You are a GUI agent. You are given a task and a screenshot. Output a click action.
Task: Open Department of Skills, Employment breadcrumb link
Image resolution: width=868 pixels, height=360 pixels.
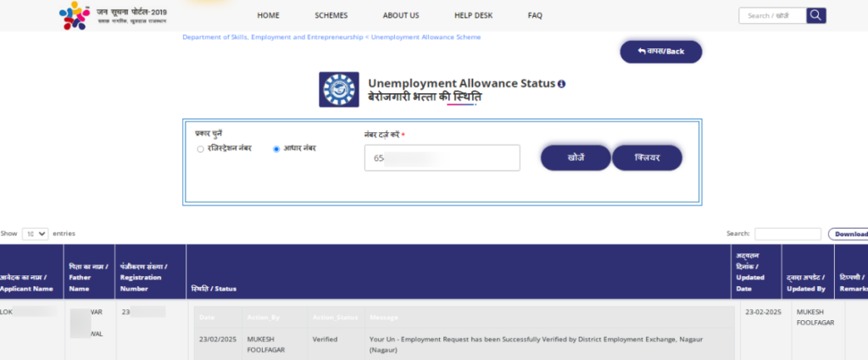coord(272,37)
